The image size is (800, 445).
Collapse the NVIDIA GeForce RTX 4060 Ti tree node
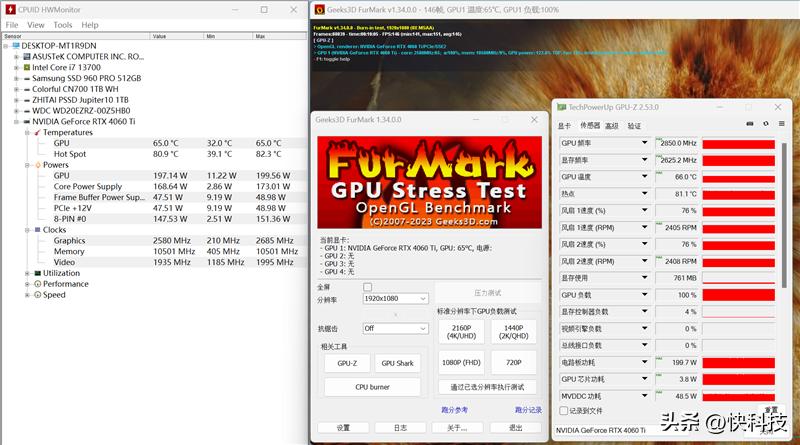click(16, 122)
